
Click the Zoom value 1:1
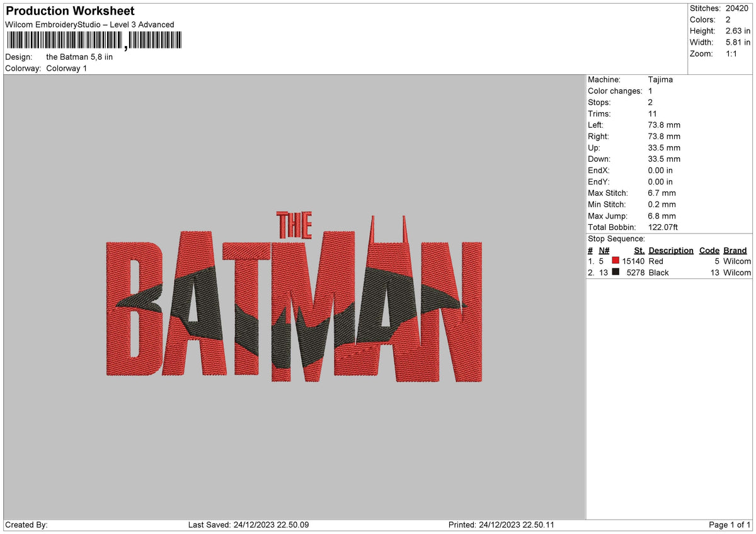click(x=732, y=54)
